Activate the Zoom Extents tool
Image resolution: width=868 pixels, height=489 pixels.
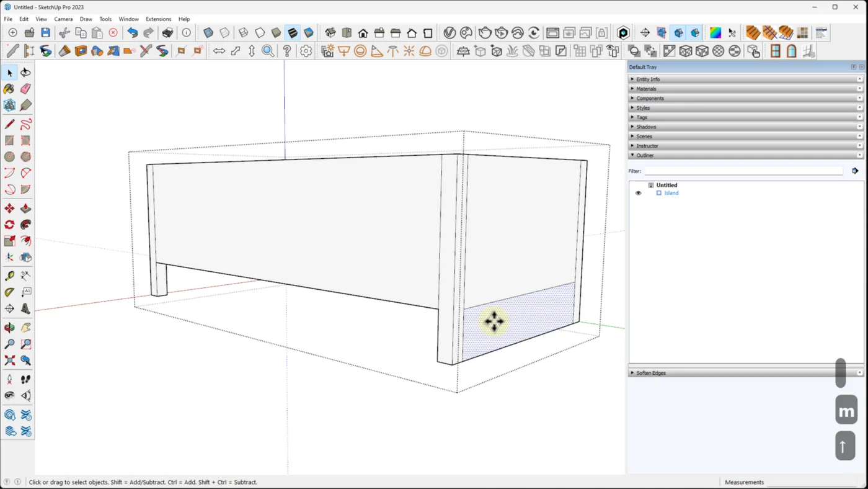point(9,360)
